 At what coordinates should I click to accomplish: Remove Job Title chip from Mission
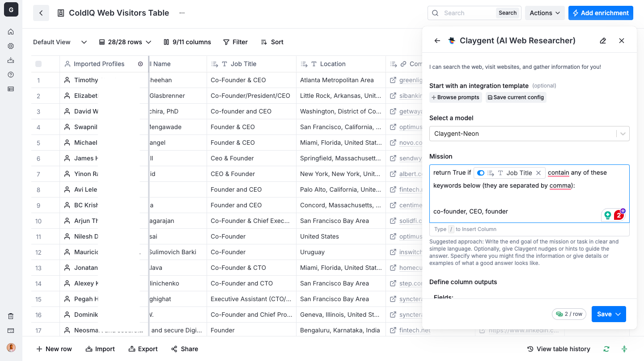coord(538,173)
